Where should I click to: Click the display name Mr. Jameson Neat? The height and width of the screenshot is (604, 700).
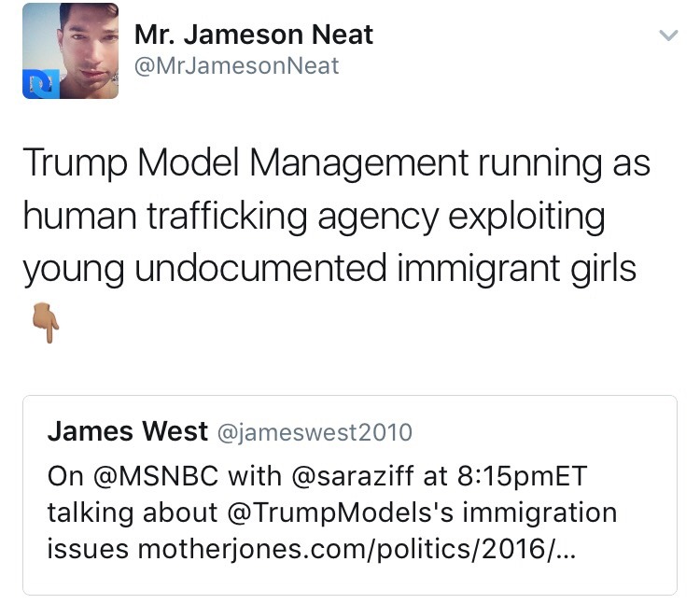coord(254,35)
